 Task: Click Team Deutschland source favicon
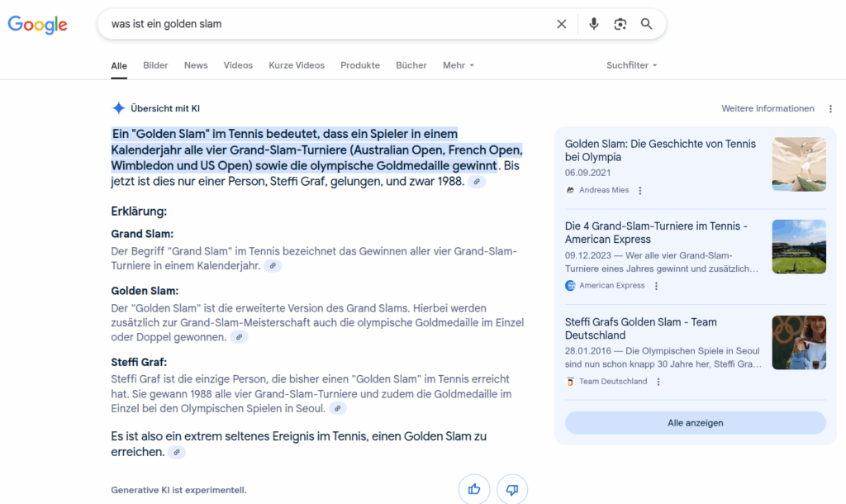(570, 382)
